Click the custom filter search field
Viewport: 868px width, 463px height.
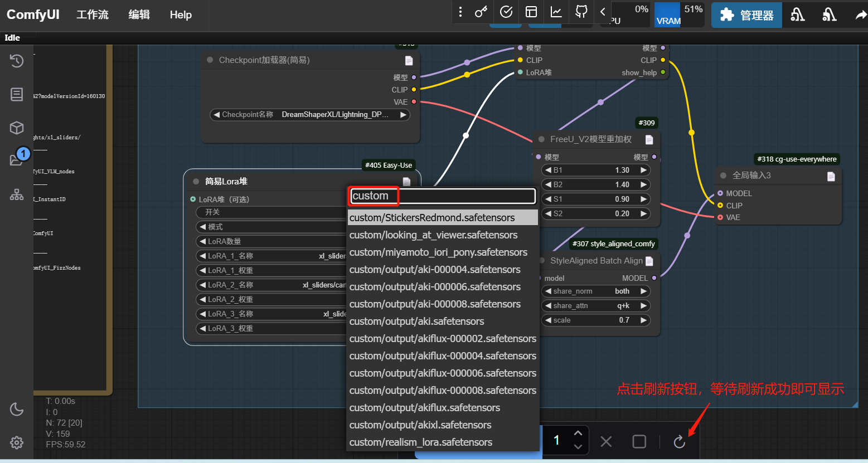(443, 196)
